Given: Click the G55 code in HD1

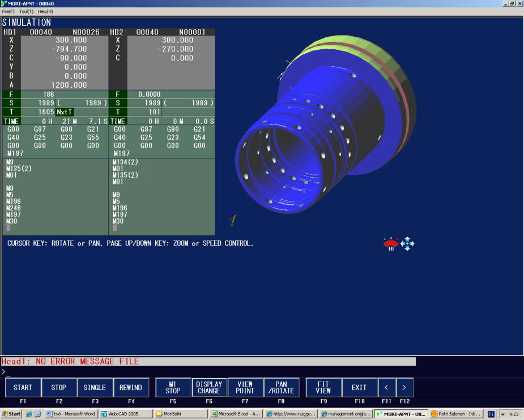Looking at the screenshot, I should [x=93, y=138].
